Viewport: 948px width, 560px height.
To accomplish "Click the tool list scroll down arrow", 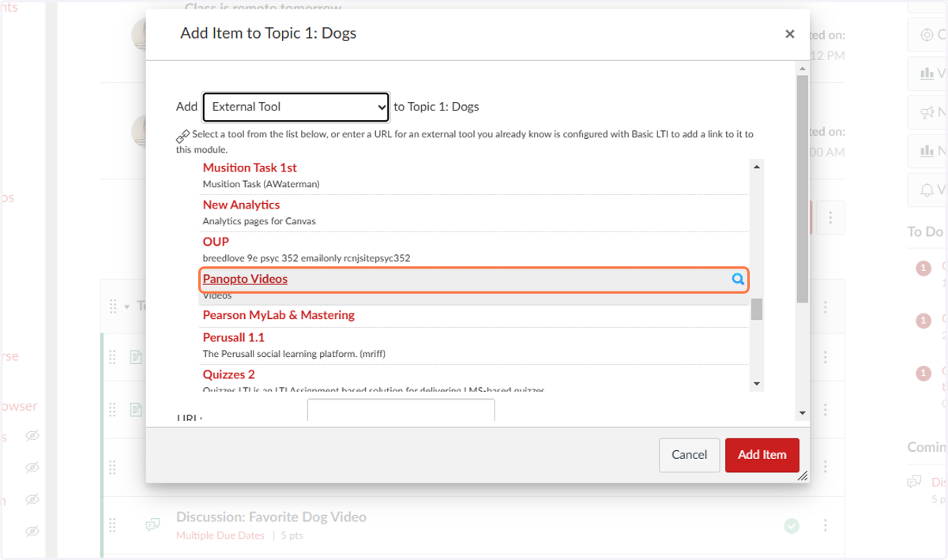I will point(757,384).
